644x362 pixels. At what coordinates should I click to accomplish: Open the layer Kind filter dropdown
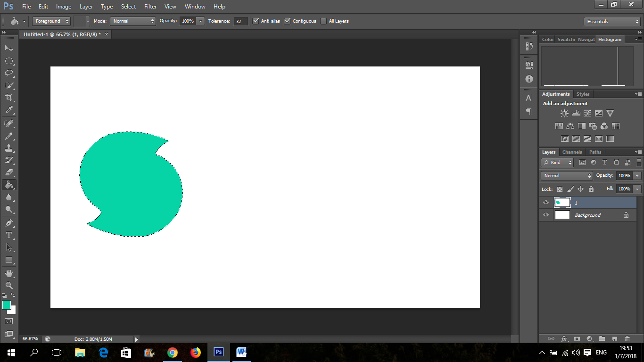(557, 162)
